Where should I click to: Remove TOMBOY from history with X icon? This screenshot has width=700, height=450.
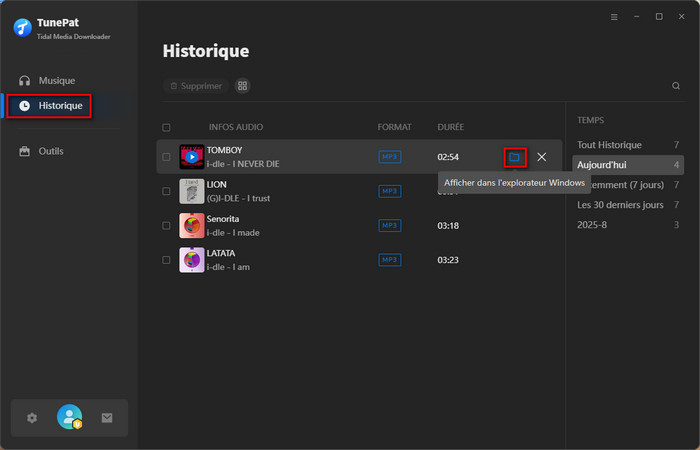click(541, 157)
